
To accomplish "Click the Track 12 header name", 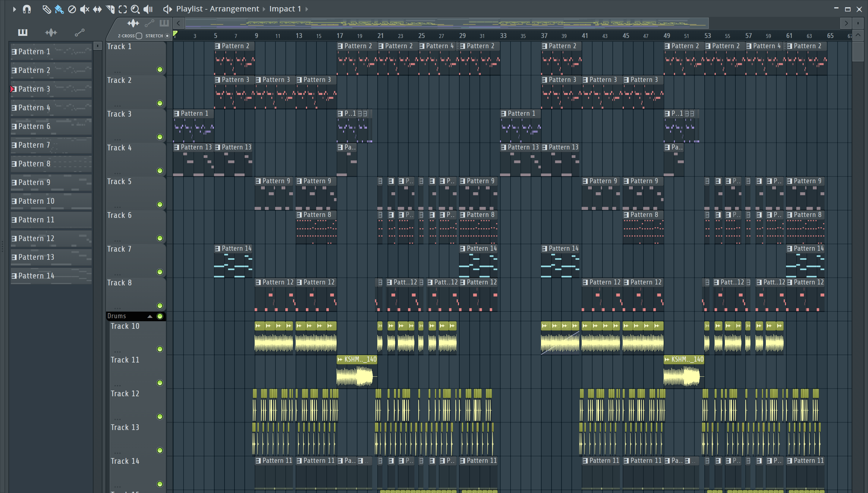I will point(125,394).
